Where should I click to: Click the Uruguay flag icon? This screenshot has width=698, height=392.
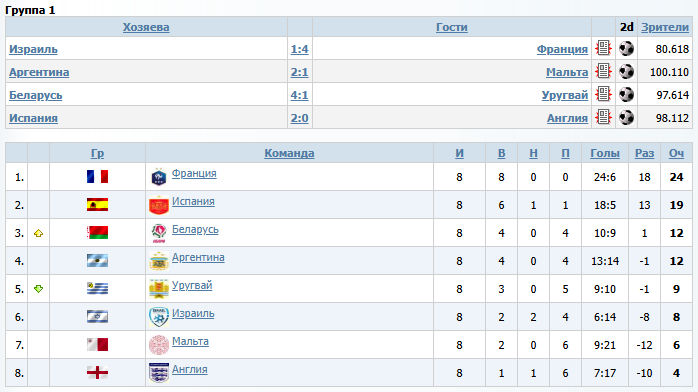(97, 289)
